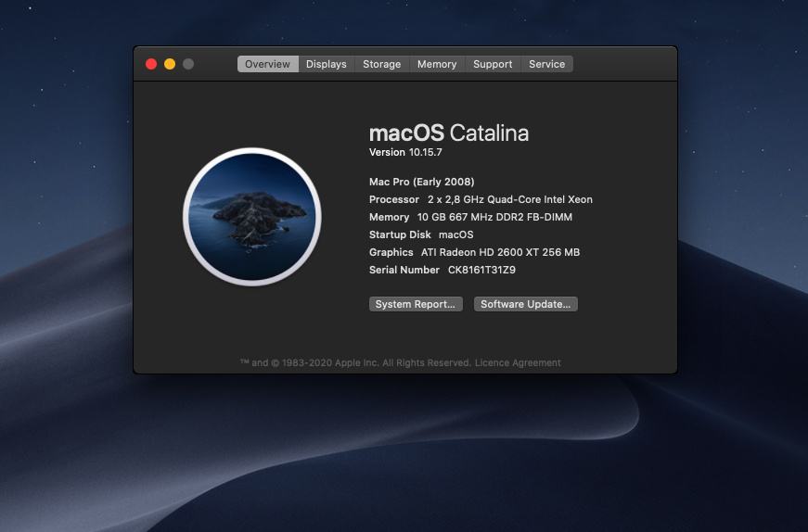Image resolution: width=808 pixels, height=532 pixels.
Task: Open the Licence Agreement link
Action: pyautogui.click(x=518, y=362)
